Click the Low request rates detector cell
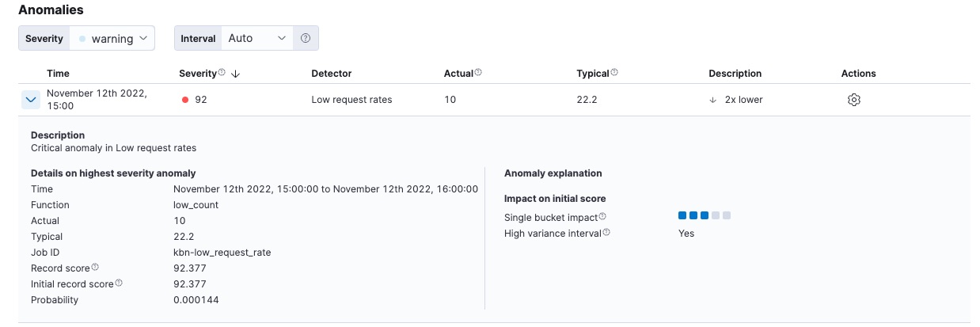The image size is (980, 327). click(351, 100)
